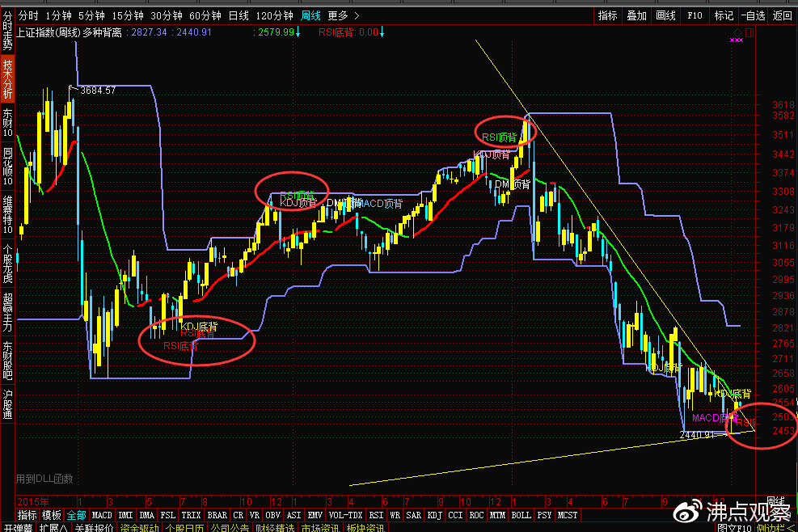Open 东财10 in left sidebar
The width and height of the screenshot is (798, 532).
click(7, 123)
